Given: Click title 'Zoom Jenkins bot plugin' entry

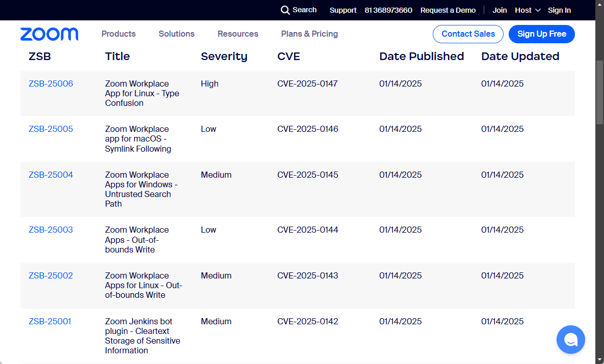Looking at the screenshot, I should 143,336.
